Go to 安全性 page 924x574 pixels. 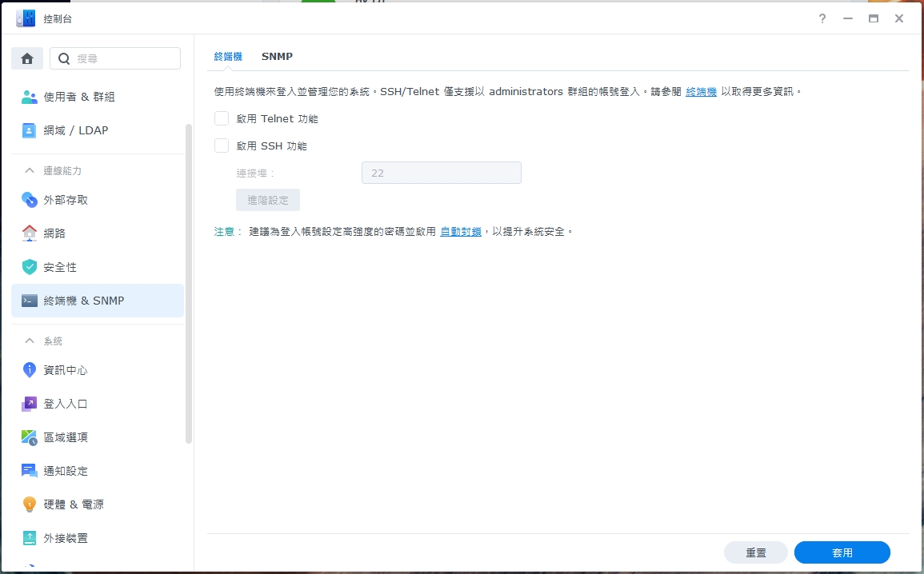(x=98, y=267)
